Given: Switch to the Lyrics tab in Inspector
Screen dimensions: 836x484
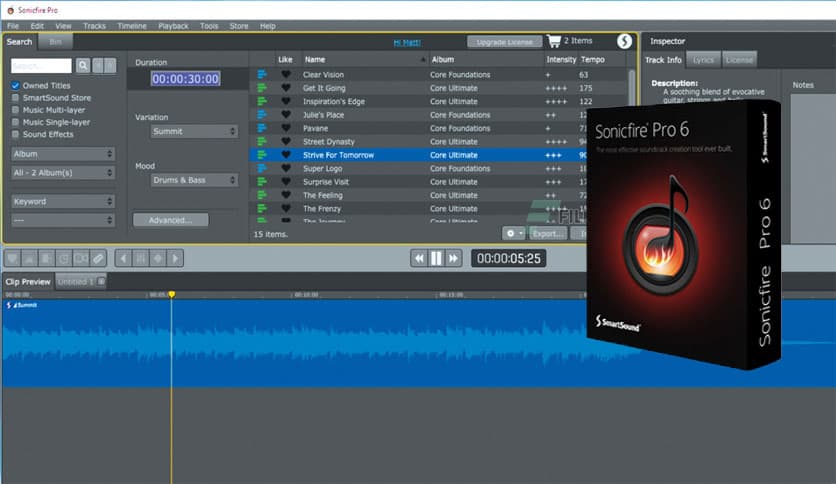Looking at the screenshot, I should (703, 60).
